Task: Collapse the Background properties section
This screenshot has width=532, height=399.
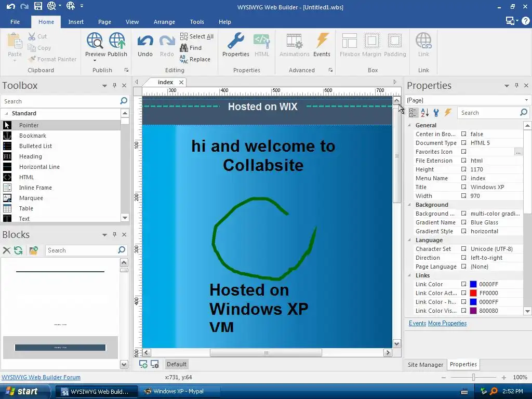Action: click(409, 205)
